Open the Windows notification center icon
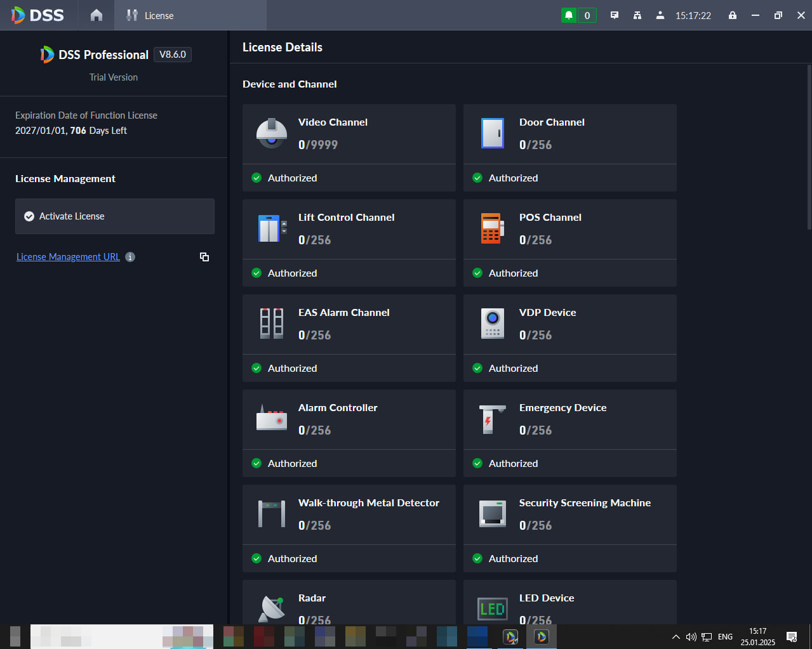 (x=792, y=636)
